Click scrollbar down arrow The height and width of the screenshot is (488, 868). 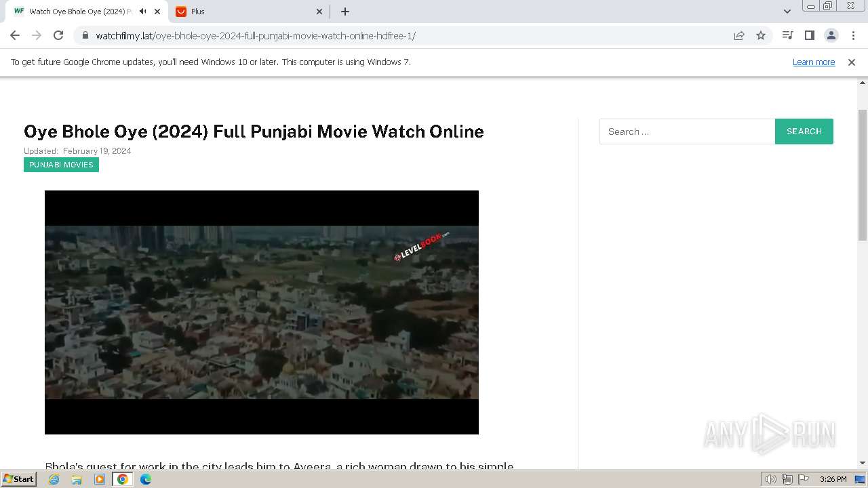tap(863, 463)
